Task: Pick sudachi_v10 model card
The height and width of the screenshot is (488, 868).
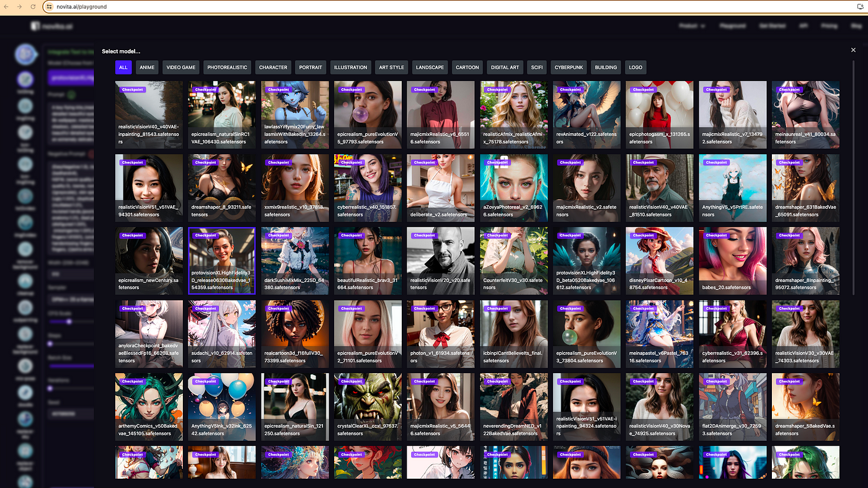Action: (222, 334)
